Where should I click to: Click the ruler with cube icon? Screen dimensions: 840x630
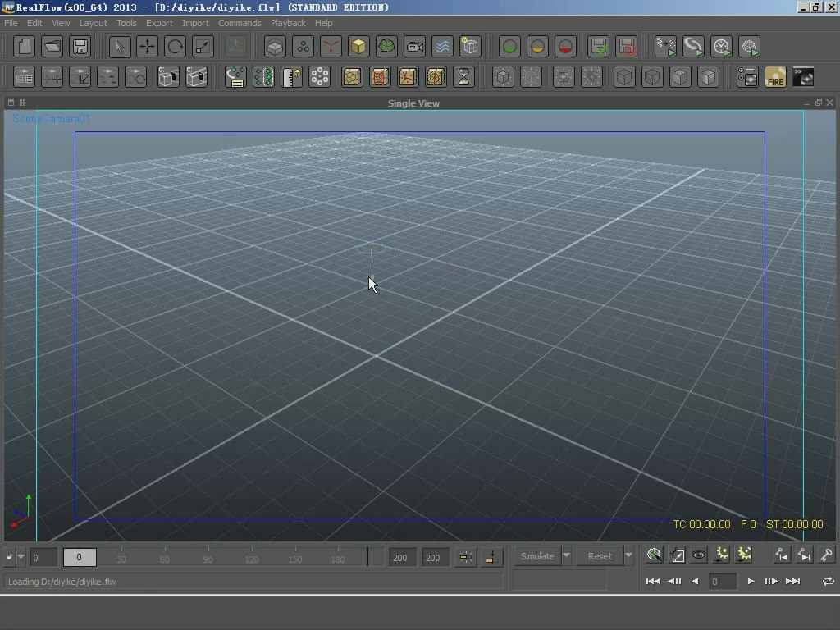coord(291,77)
